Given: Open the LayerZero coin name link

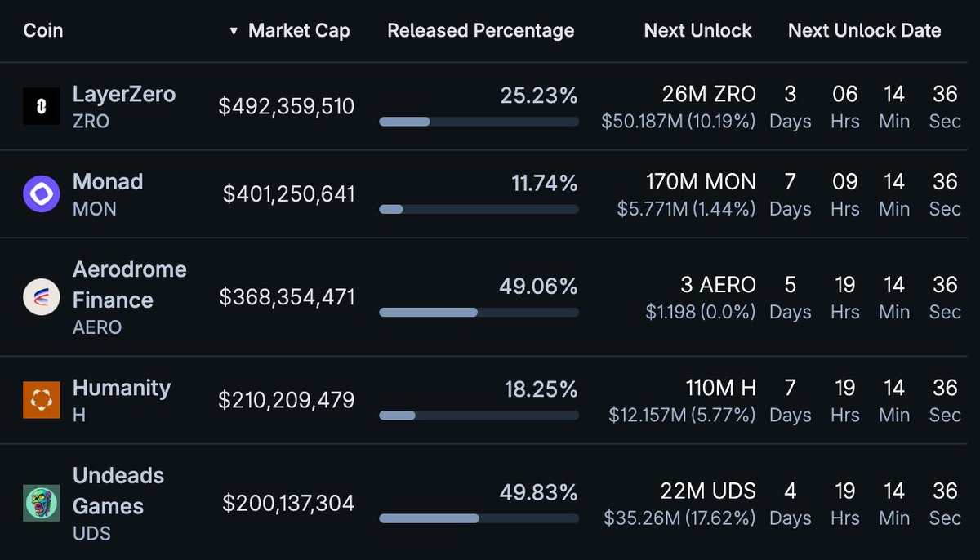Looking at the screenshot, I should click(x=124, y=95).
